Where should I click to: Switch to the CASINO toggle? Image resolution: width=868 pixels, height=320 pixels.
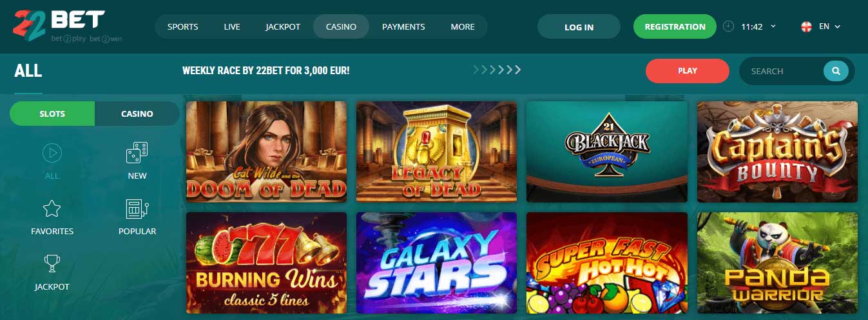[x=137, y=114]
